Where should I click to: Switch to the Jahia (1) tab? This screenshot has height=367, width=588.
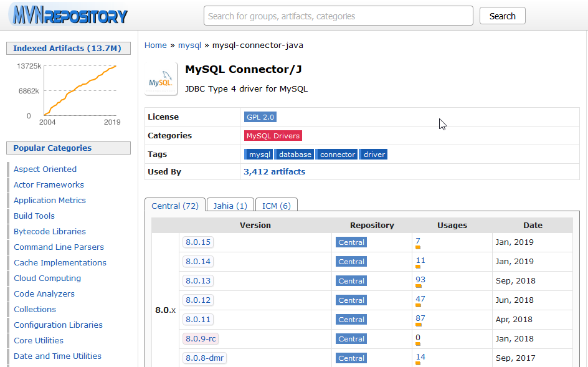230,206
